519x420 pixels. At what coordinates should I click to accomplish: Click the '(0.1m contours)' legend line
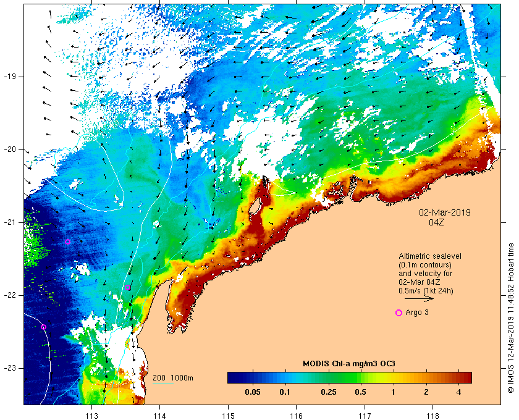click(x=425, y=265)
